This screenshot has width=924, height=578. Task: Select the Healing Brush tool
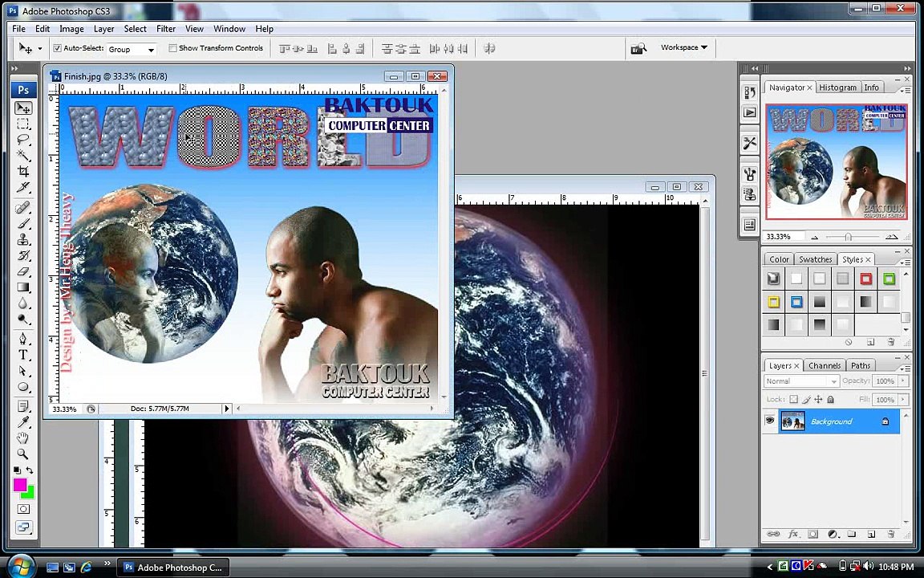coord(23,208)
